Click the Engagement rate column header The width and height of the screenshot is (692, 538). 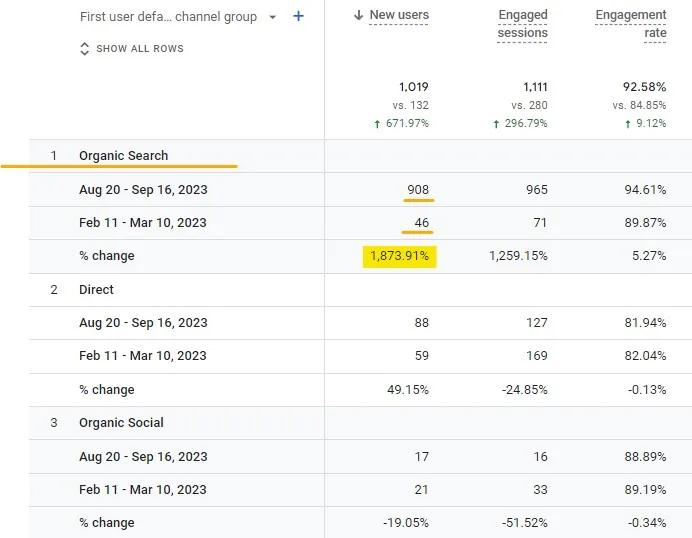click(x=631, y=24)
